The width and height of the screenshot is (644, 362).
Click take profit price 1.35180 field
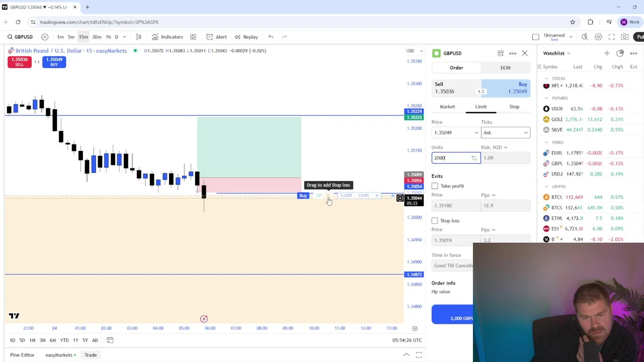point(455,206)
